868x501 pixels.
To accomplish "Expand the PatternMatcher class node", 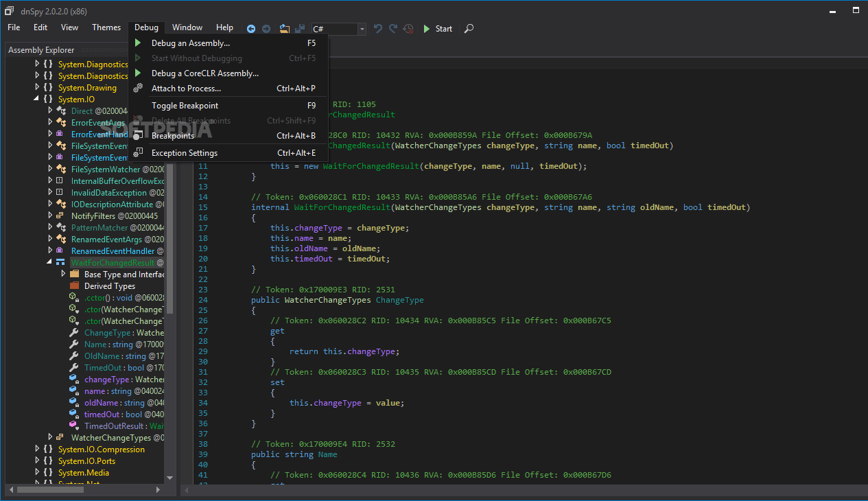I will (50, 228).
